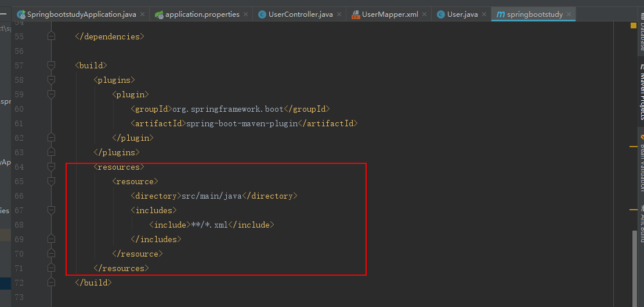The width and height of the screenshot is (644, 307).
Task: Close the User.java tab
Action: tap(484, 14)
